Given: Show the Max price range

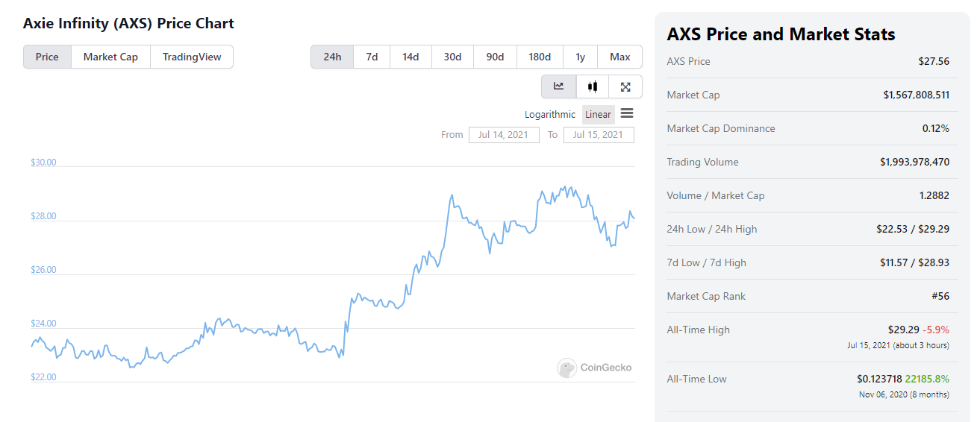Looking at the screenshot, I should tap(619, 57).
